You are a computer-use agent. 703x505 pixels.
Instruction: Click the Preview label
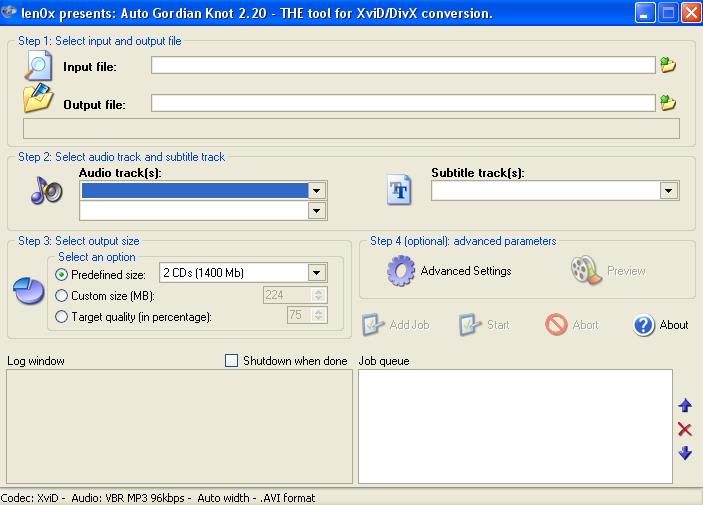[626, 271]
